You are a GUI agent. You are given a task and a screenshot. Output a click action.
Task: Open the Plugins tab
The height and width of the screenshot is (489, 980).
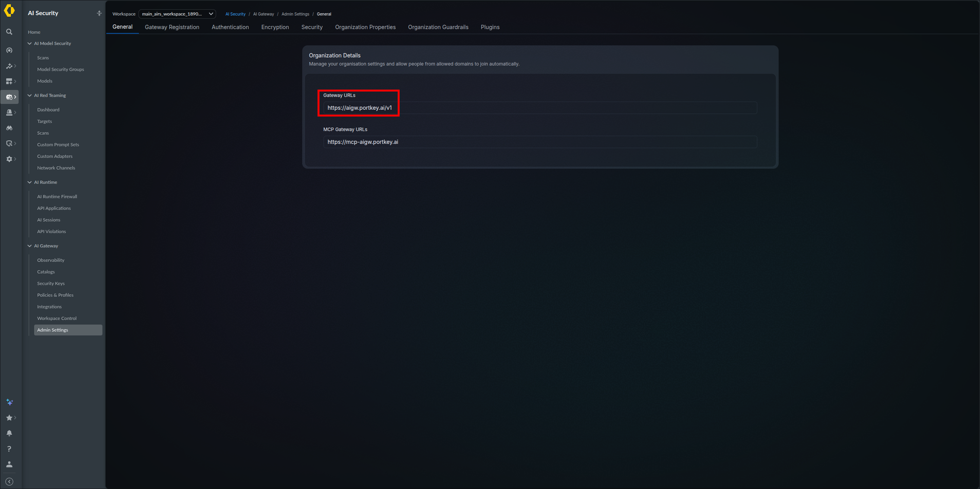490,27
